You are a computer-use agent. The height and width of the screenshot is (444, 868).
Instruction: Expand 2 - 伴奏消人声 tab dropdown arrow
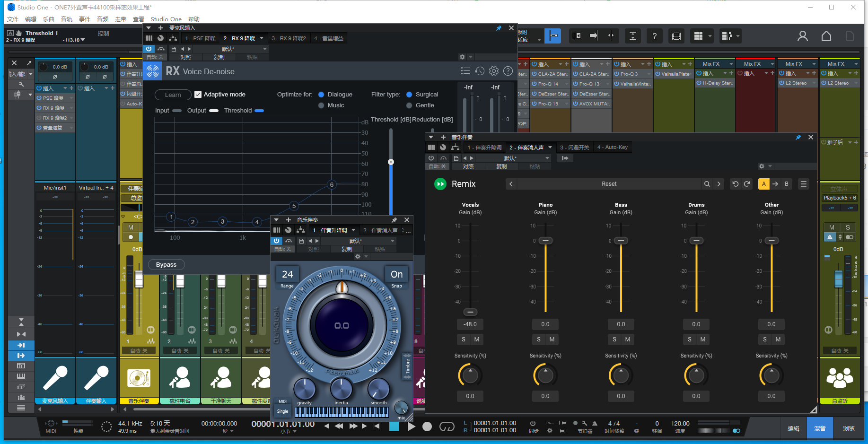[x=550, y=148]
